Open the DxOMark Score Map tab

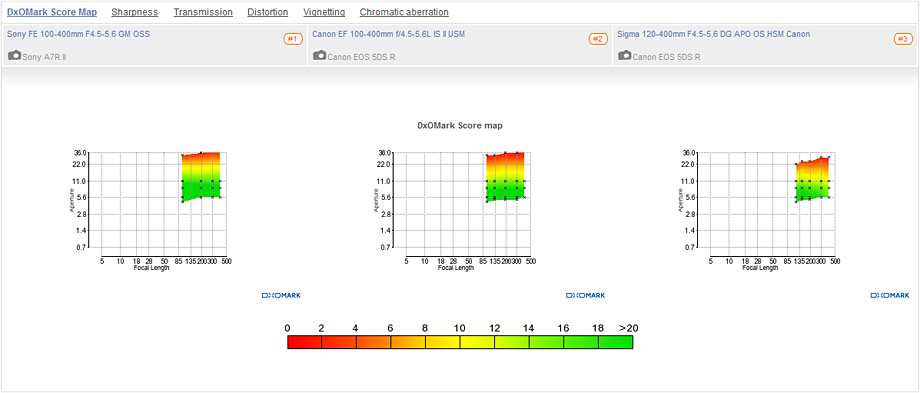(x=52, y=12)
